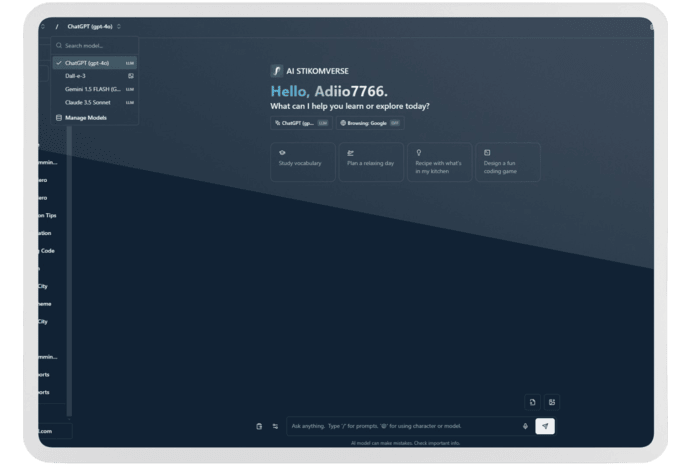Click the image icon beside Dall-e-3
The width and height of the screenshot is (691, 470).
pos(131,76)
